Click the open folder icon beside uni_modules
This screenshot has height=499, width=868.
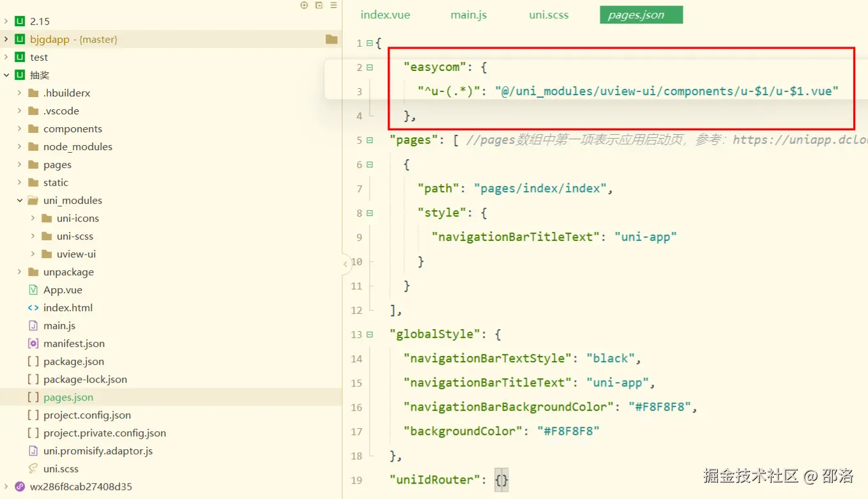point(33,200)
